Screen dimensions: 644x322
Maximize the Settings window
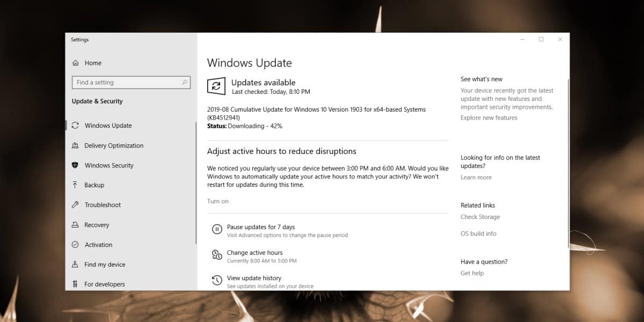click(541, 39)
